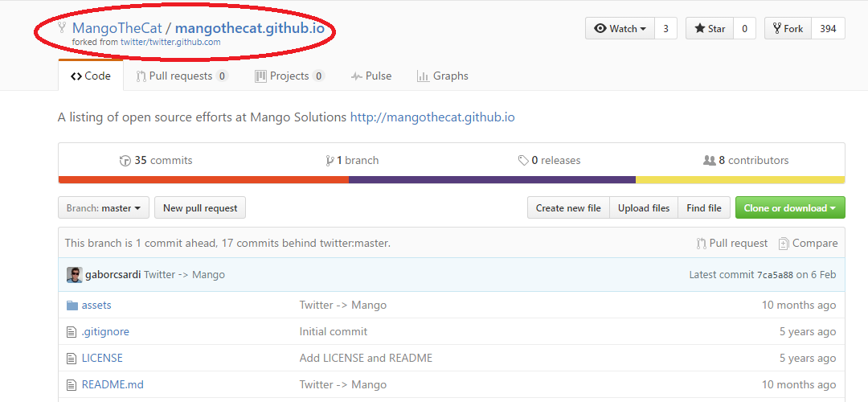The height and width of the screenshot is (402, 868).
Task: Open the latest commit message Twitter -> Mango
Action: [x=184, y=275]
